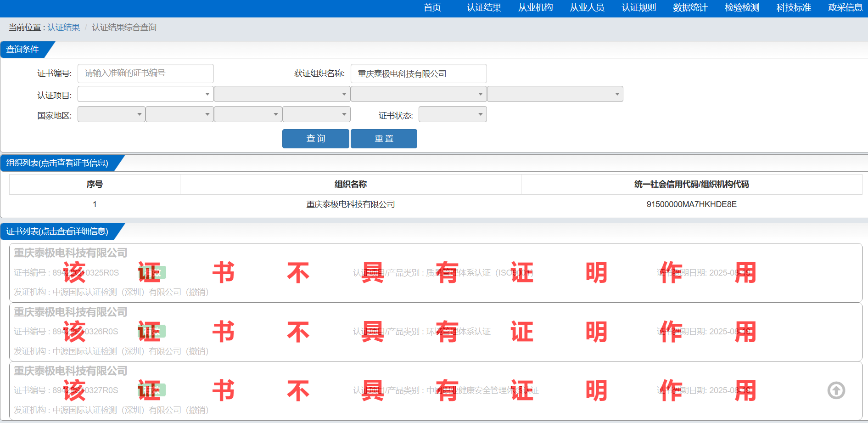Open the 认证规则 navigation item

coord(638,8)
